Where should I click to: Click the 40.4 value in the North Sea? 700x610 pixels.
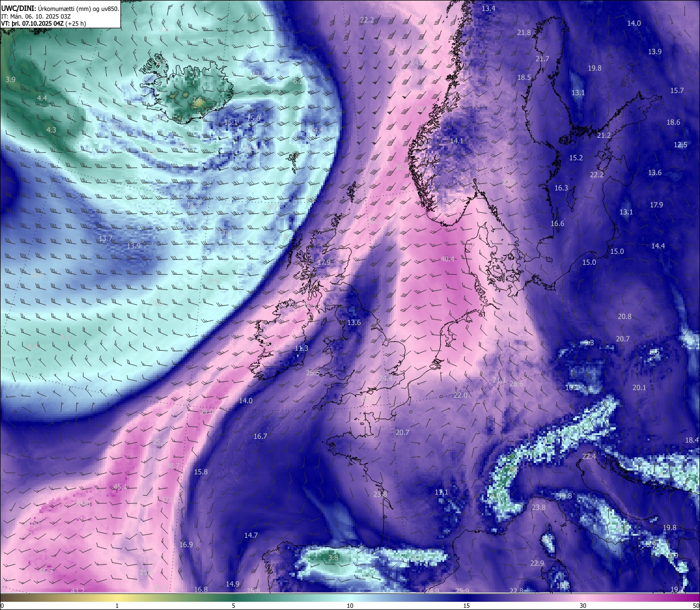pyautogui.click(x=447, y=259)
